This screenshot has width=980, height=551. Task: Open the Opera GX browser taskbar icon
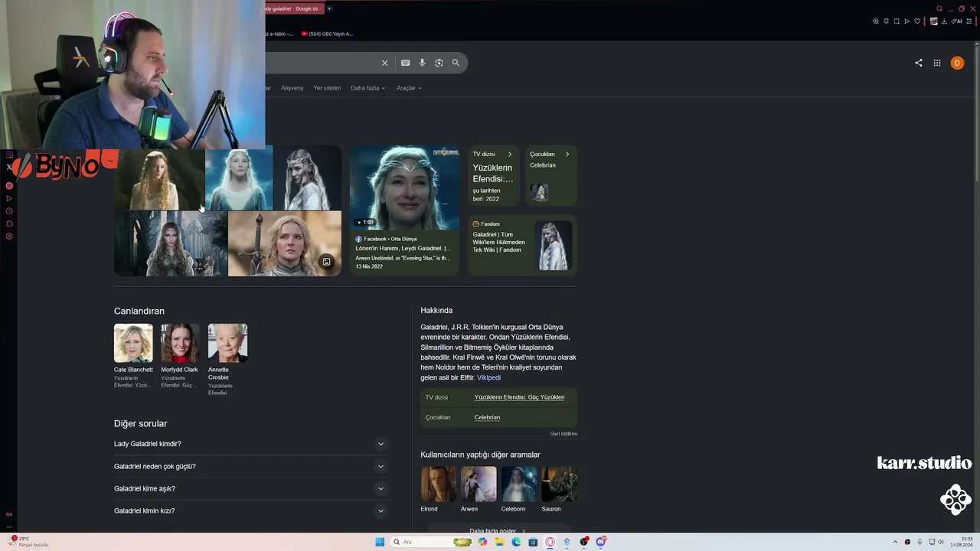(550, 542)
